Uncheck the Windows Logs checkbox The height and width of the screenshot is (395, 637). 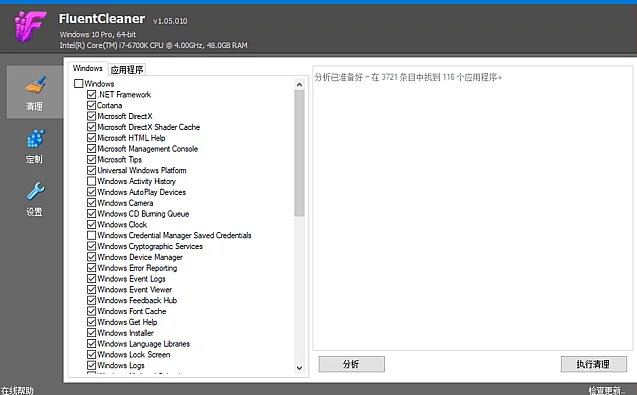coord(91,365)
